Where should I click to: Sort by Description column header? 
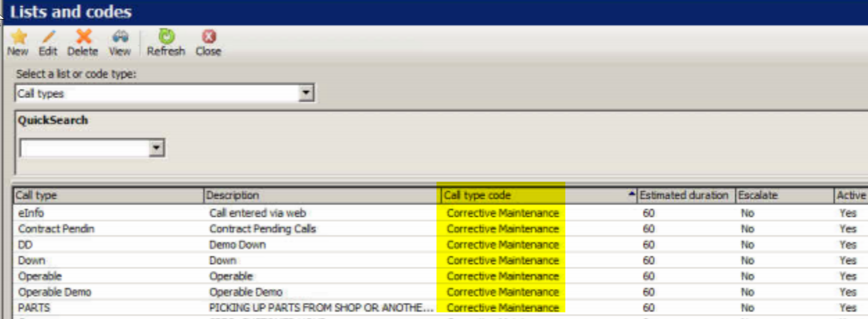pos(323,196)
